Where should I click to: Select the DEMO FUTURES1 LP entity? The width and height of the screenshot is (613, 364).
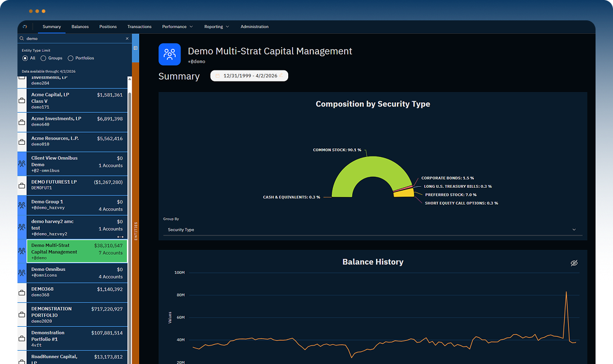(x=77, y=185)
